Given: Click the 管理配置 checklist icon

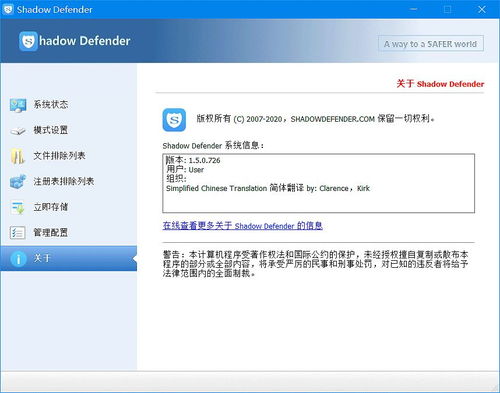Looking at the screenshot, I should pos(18,233).
